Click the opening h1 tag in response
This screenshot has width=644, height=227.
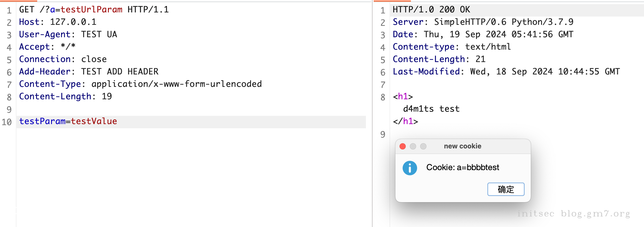pyautogui.click(x=403, y=96)
